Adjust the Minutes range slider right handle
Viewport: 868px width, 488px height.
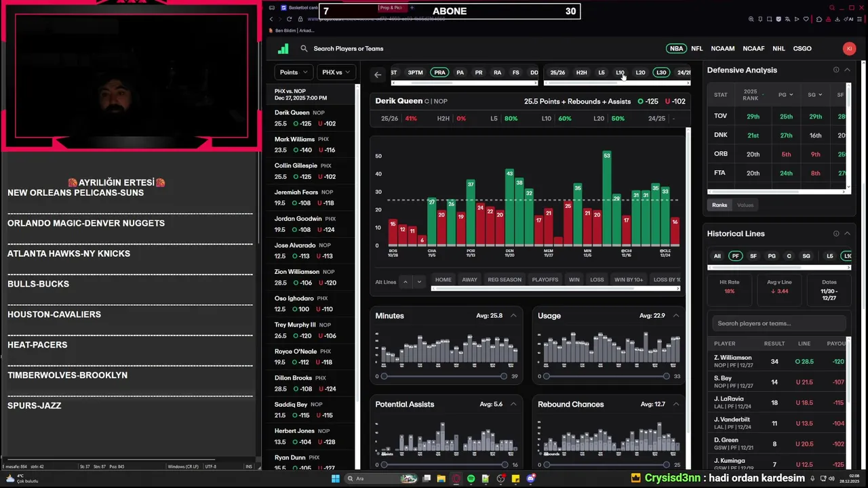tap(503, 376)
